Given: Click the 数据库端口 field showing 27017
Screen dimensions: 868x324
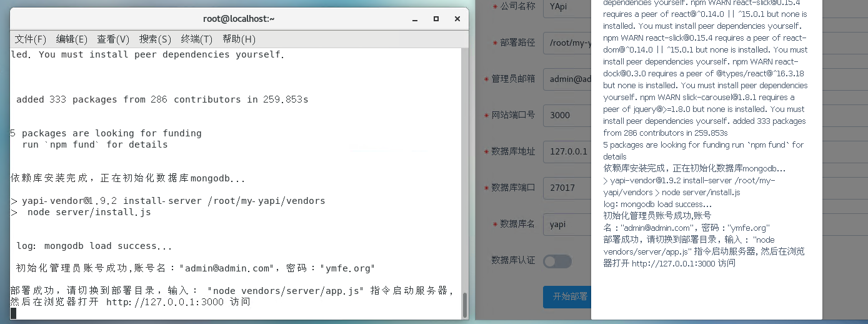Looking at the screenshot, I should pyautogui.click(x=566, y=188).
